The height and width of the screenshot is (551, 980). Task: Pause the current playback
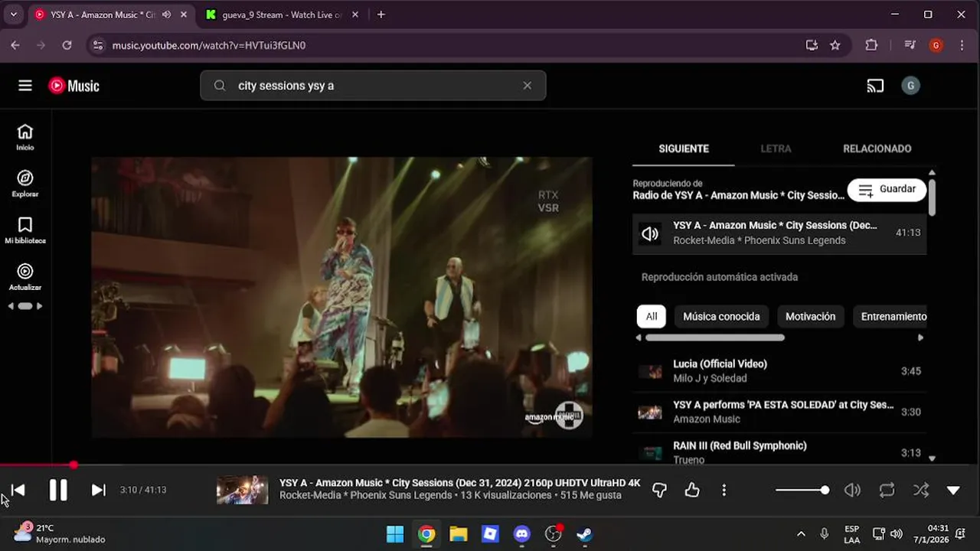[x=58, y=490]
